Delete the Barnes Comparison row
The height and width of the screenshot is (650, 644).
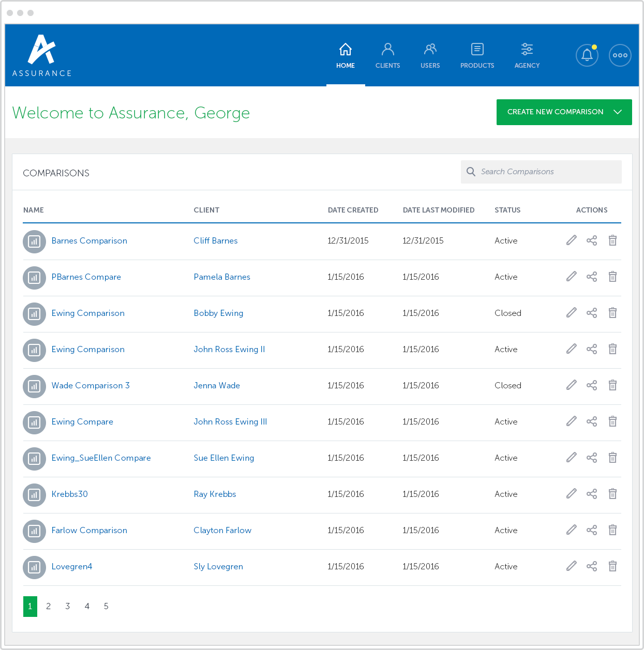click(x=612, y=240)
